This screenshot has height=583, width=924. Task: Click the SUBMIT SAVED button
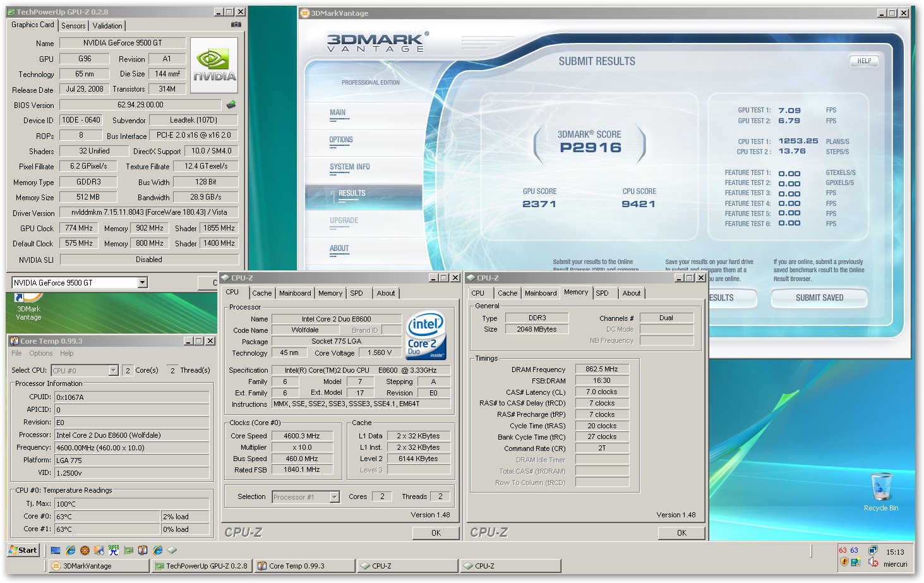(x=819, y=298)
